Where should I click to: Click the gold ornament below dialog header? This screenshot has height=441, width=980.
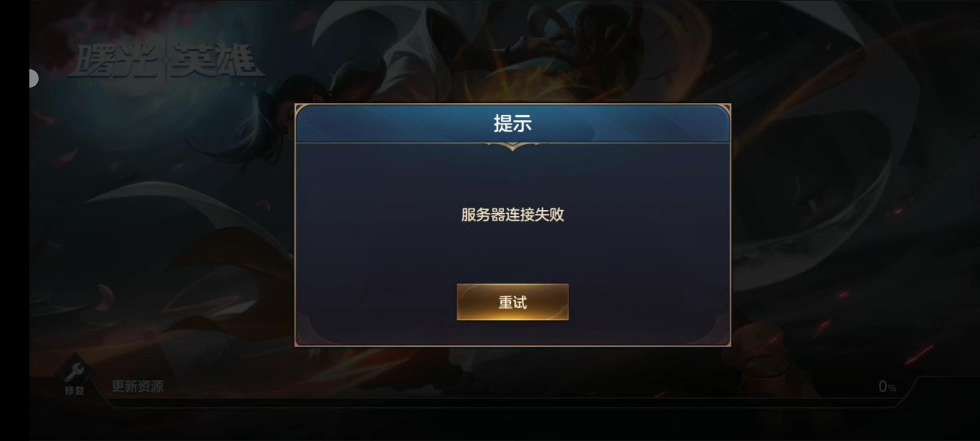513,146
